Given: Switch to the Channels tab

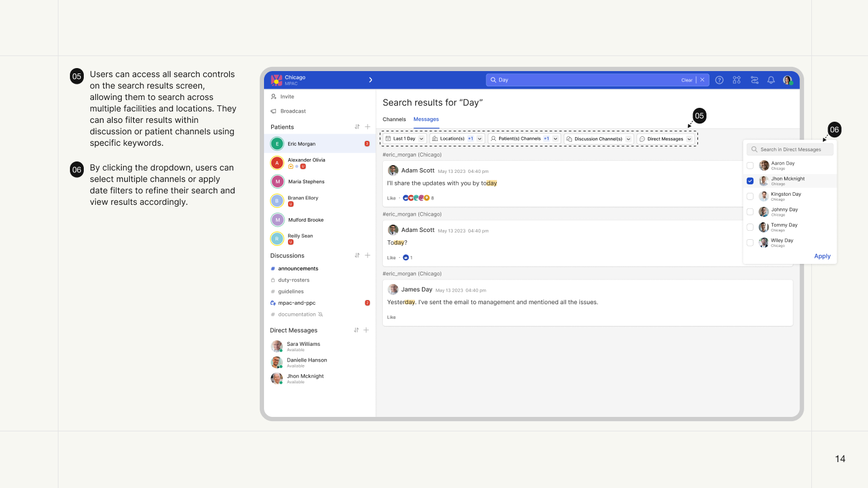Looking at the screenshot, I should tap(394, 119).
